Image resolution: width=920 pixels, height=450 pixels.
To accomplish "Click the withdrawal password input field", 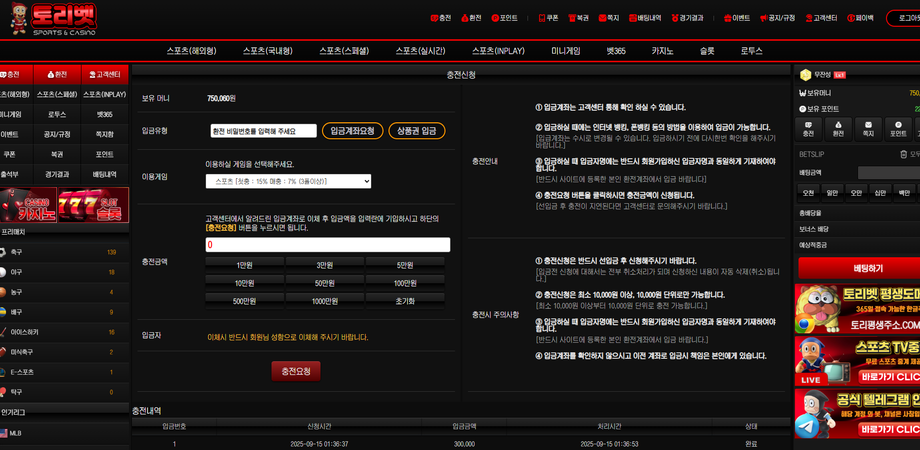I will tap(263, 131).
